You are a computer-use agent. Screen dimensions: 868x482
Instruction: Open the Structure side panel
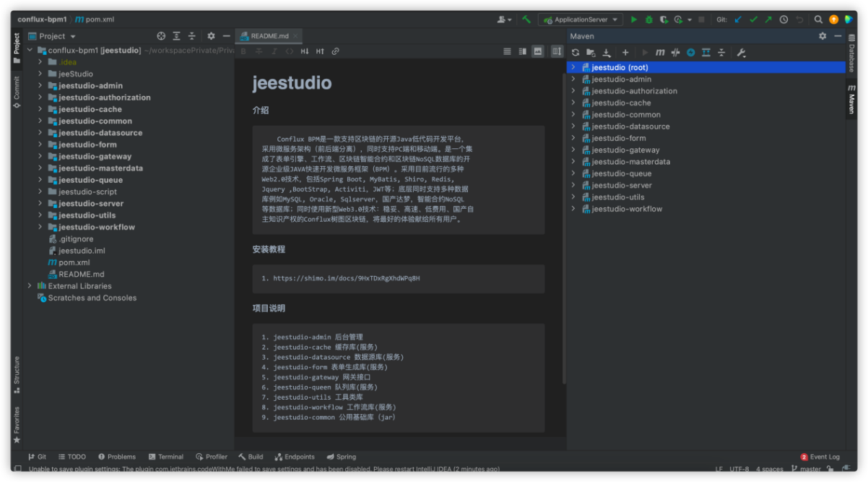click(x=17, y=374)
